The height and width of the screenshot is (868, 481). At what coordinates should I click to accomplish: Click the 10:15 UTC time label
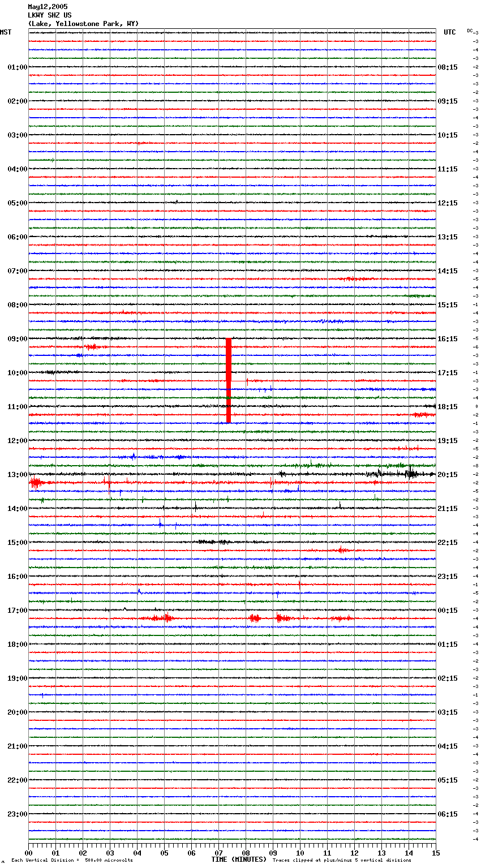(448, 135)
